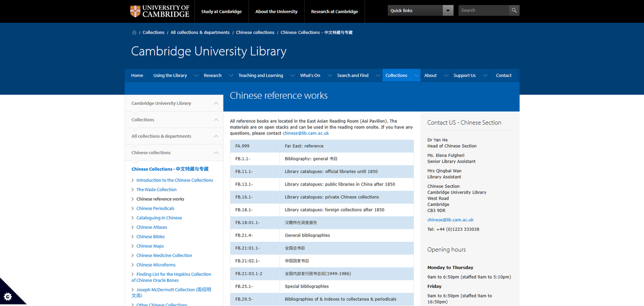This screenshot has width=644, height=306.
Task: Click the University of Cambridge logo
Action: (160, 11)
